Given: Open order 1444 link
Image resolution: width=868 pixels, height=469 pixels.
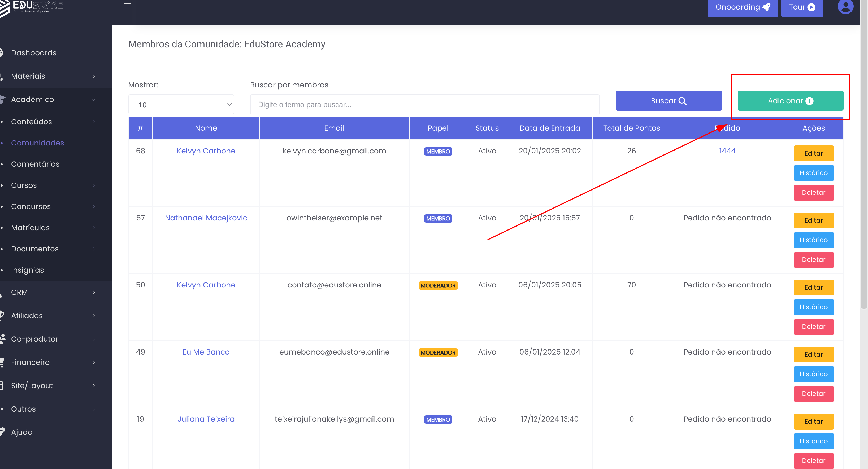Looking at the screenshot, I should click(727, 151).
